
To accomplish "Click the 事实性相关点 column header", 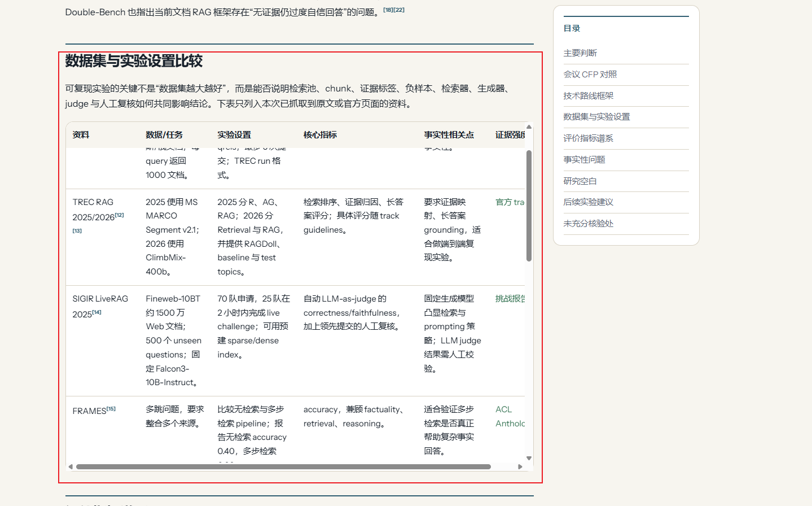I will click(449, 135).
